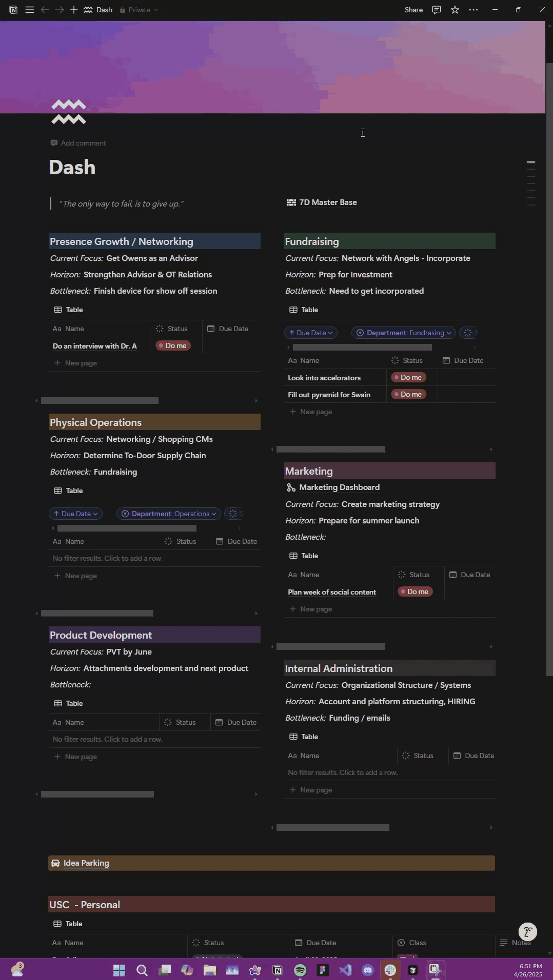Open Due Date sort dropdown under Fundraising
Image resolution: width=553 pixels, height=980 pixels.
click(x=311, y=333)
